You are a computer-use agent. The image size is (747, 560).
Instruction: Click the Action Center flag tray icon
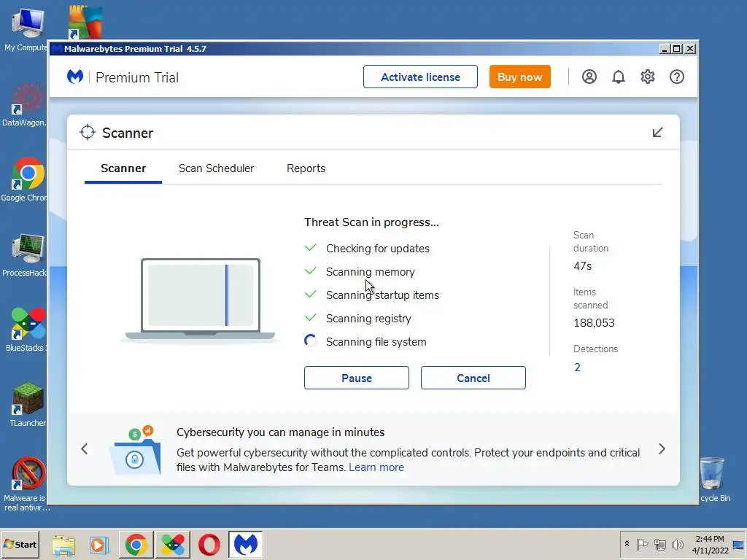click(x=642, y=544)
